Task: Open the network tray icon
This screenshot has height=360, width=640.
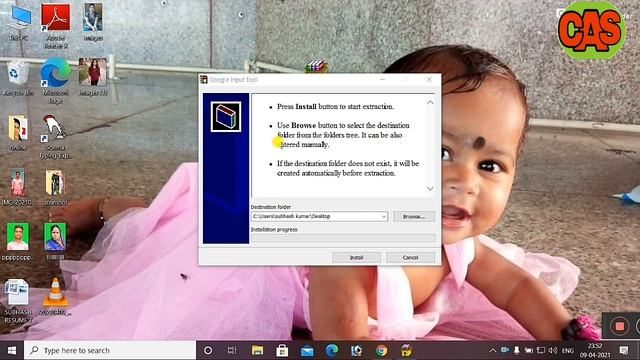Action: [541, 350]
